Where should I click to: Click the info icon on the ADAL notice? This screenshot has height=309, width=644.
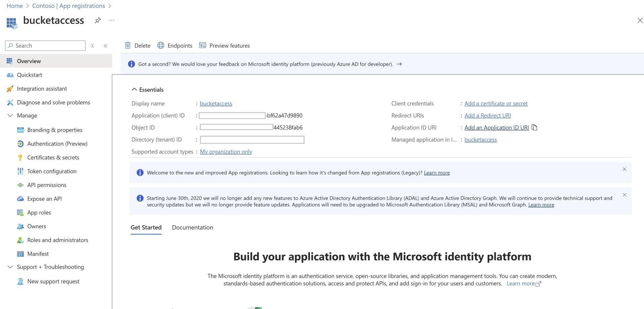(x=140, y=198)
